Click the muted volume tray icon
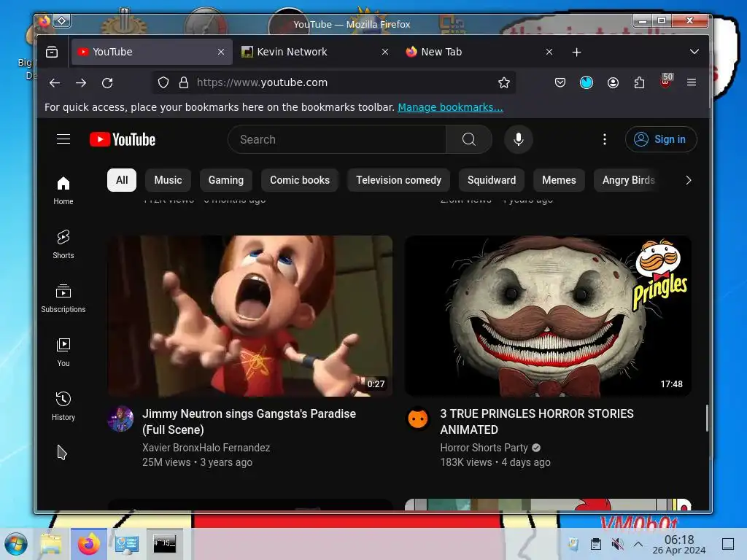Viewport: 747px width, 560px height. (617, 544)
